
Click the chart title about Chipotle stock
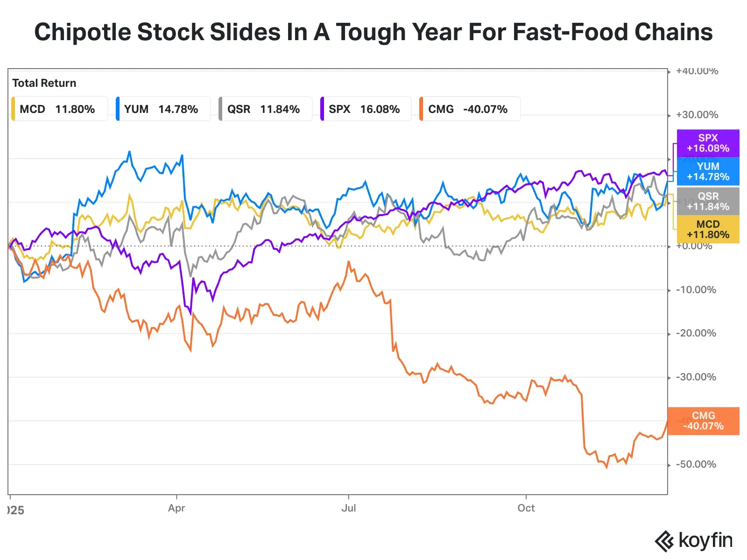tap(373, 32)
